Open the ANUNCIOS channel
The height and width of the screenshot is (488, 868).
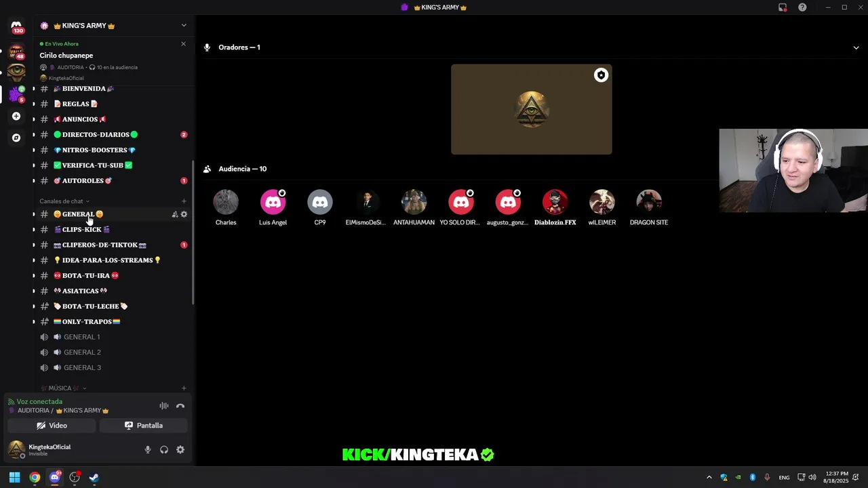click(x=113, y=119)
